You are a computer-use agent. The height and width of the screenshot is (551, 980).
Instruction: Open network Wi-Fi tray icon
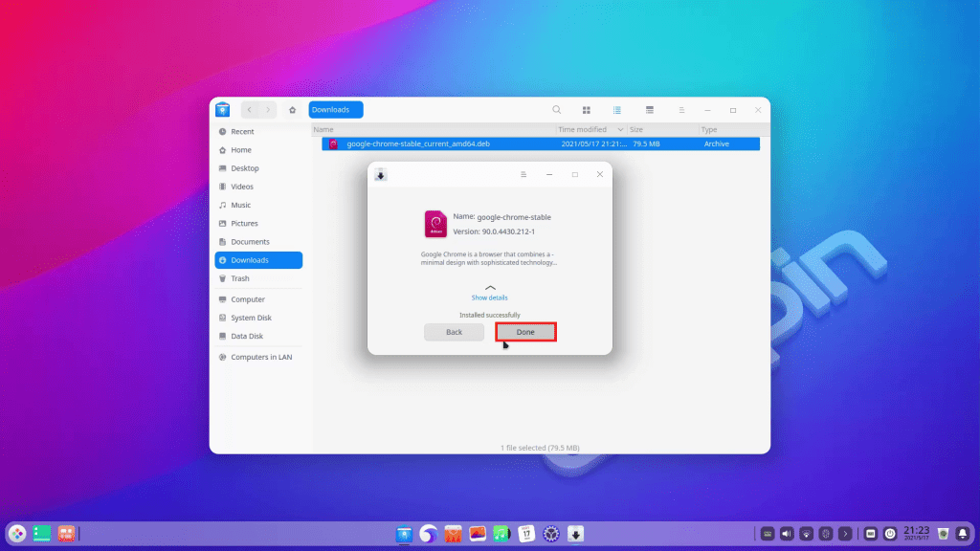point(806,534)
